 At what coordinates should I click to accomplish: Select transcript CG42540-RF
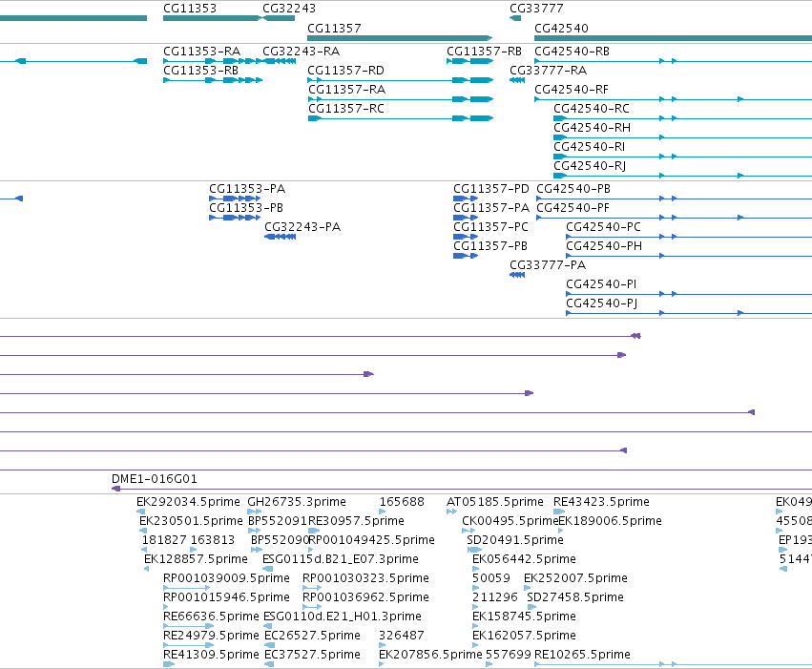[x=674, y=99]
